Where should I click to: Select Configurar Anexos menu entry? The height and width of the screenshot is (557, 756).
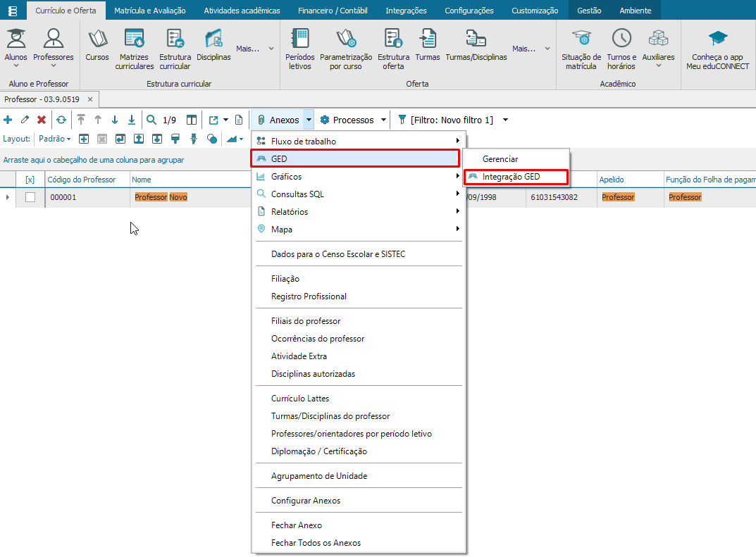coord(306,501)
